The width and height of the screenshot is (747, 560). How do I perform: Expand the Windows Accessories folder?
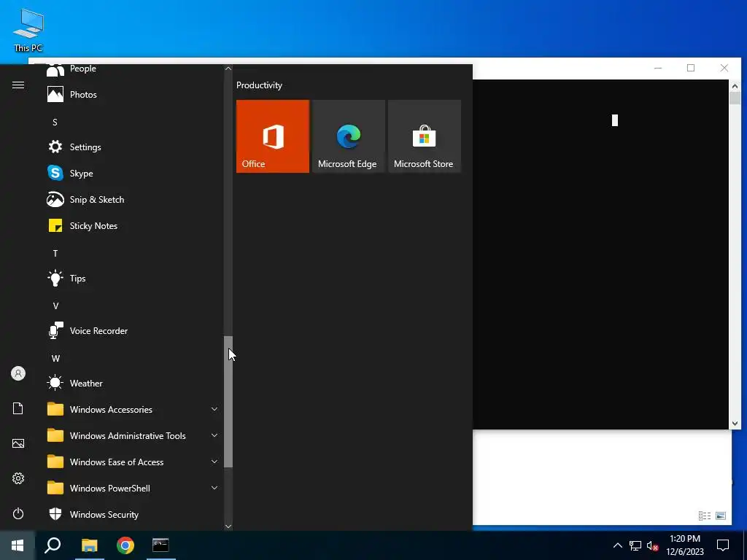tap(131, 409)
